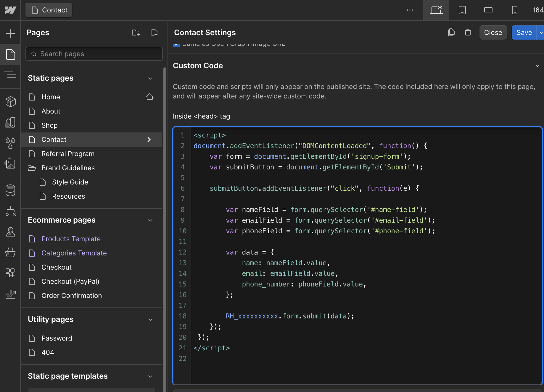
Task: Open the Assets image panel
Action: pyautogui.click(x=10, y=163)
